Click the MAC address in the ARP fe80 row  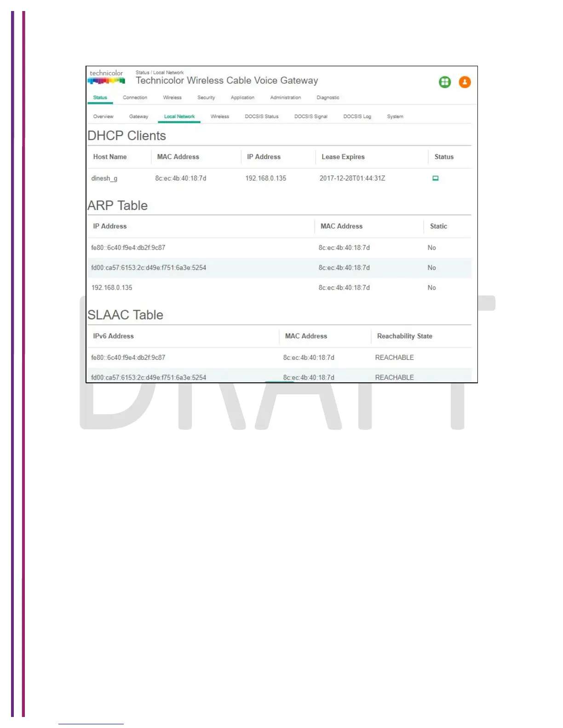[344, 248]
